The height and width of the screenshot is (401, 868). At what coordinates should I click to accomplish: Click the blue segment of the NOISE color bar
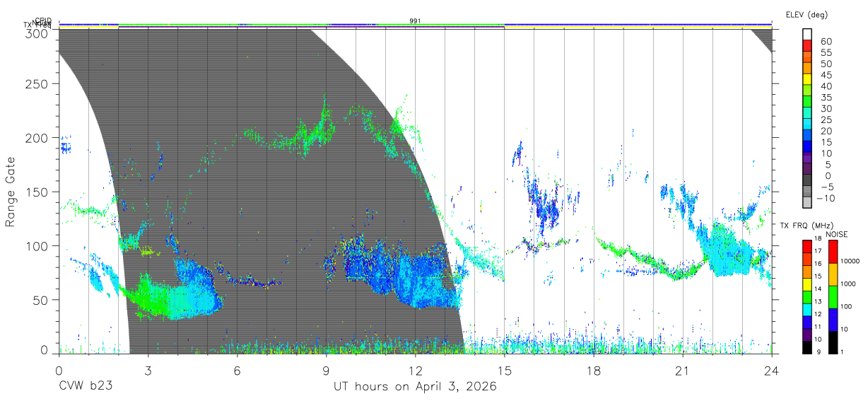click(833, 320)
